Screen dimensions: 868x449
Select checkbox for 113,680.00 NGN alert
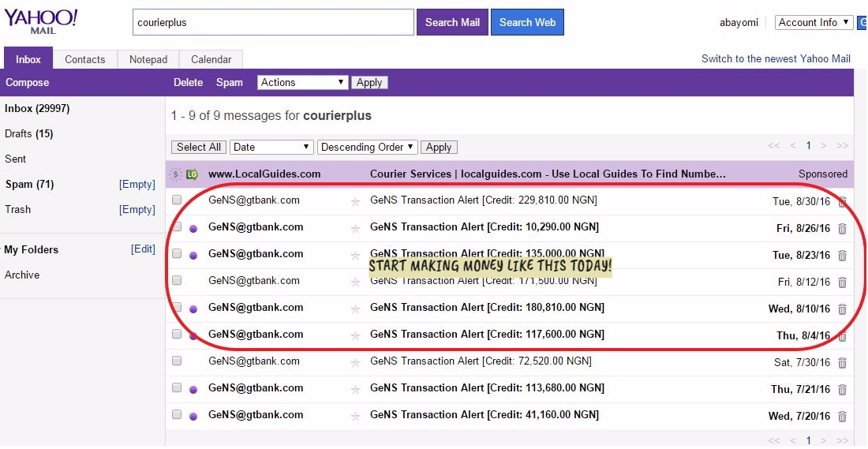[x=177, y=387]
